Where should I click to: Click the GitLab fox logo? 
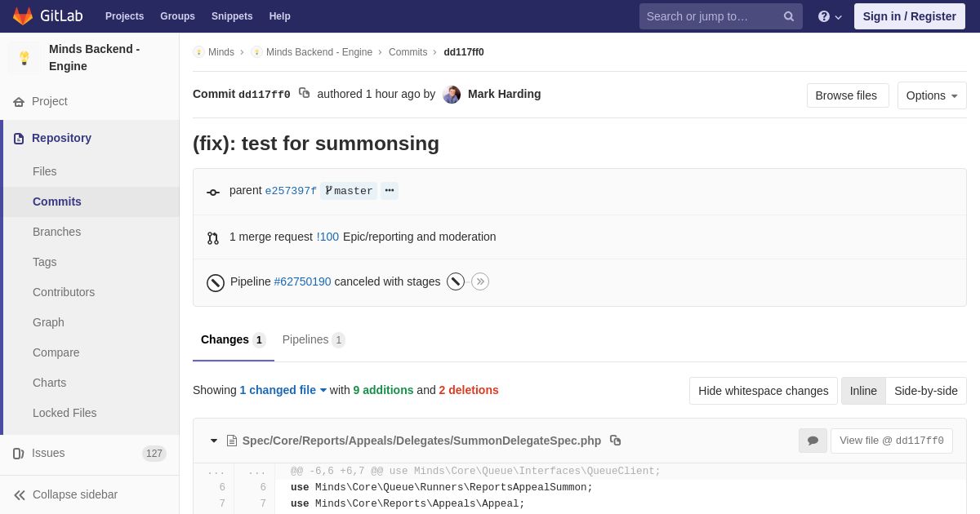[23, 16]
